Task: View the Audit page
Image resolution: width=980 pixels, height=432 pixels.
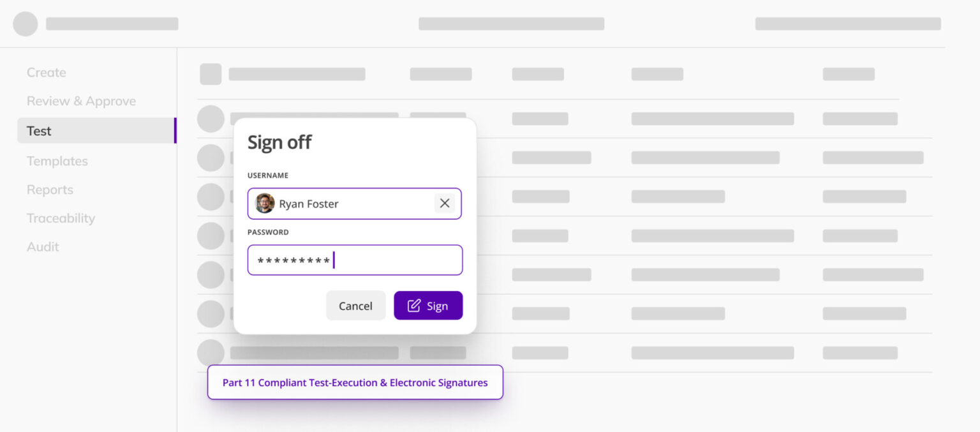Action: pos(43,247)
